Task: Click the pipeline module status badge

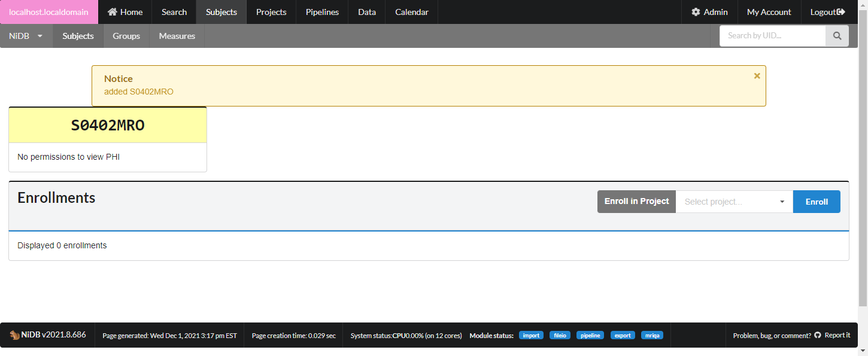Action: (590, 336)
